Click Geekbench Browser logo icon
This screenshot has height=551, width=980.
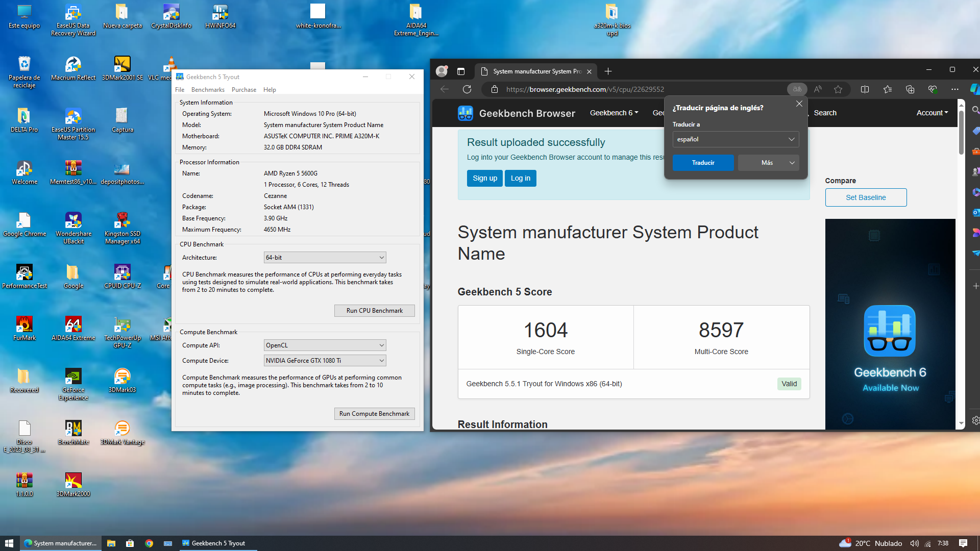[x=465, y=113]
